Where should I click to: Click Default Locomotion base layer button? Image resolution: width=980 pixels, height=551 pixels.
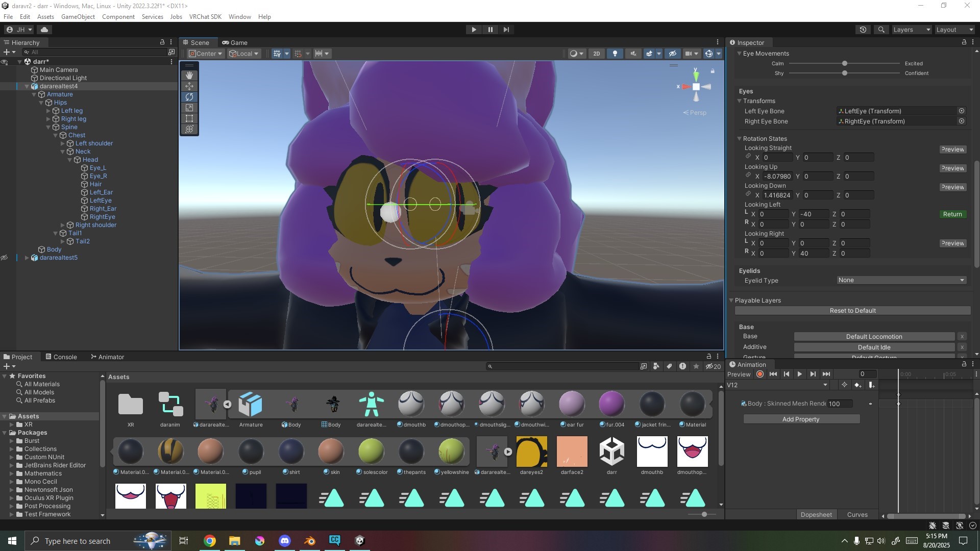point(874,337)
